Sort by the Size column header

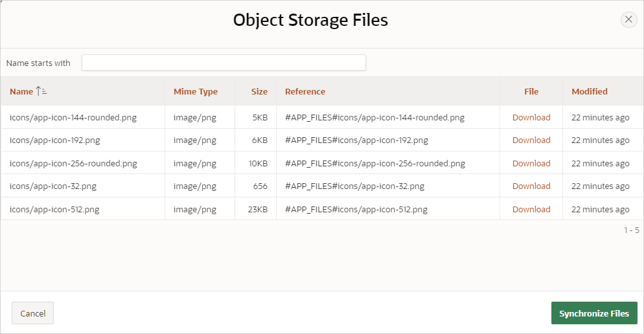coord(259,91)
